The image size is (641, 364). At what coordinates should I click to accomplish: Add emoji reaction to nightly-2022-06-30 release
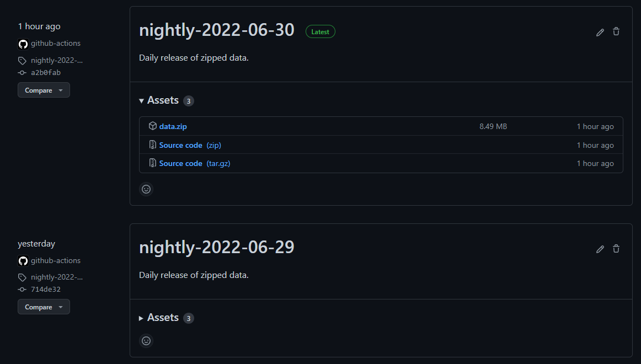[146, 189]
